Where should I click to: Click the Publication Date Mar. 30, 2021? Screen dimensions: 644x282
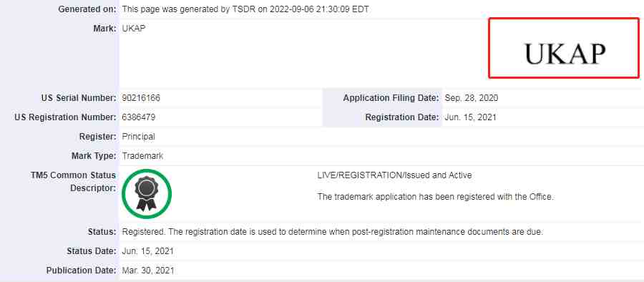(148, 271)
